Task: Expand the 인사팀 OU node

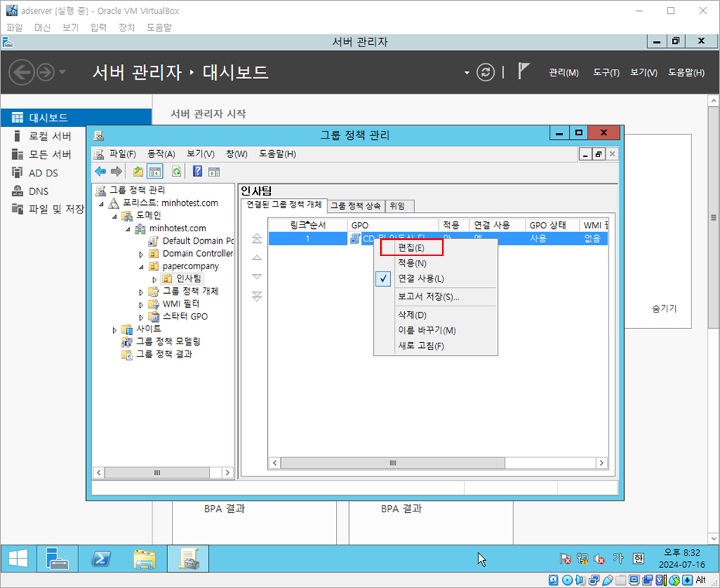Action: (155, 279)
